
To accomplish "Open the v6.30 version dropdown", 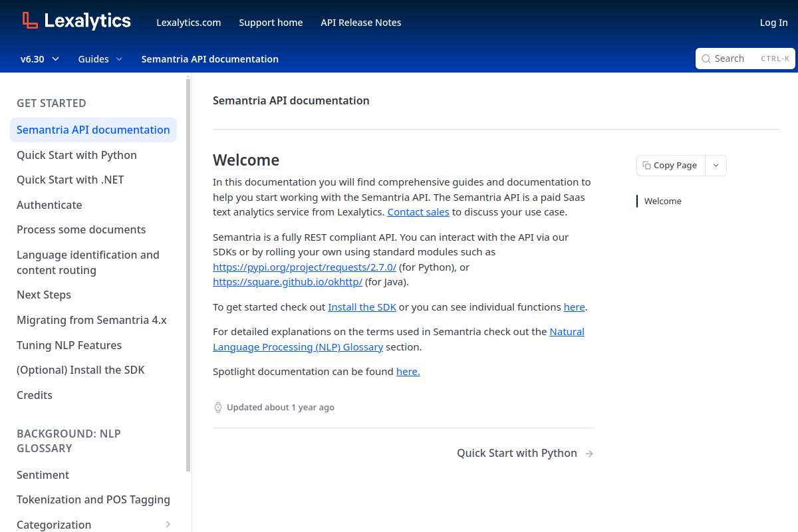I will tap(40, 59).
